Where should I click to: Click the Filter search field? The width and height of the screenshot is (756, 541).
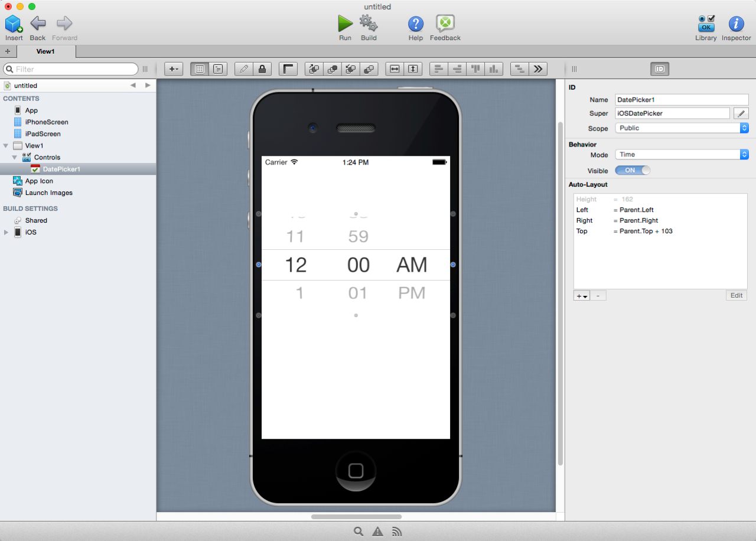71,69
